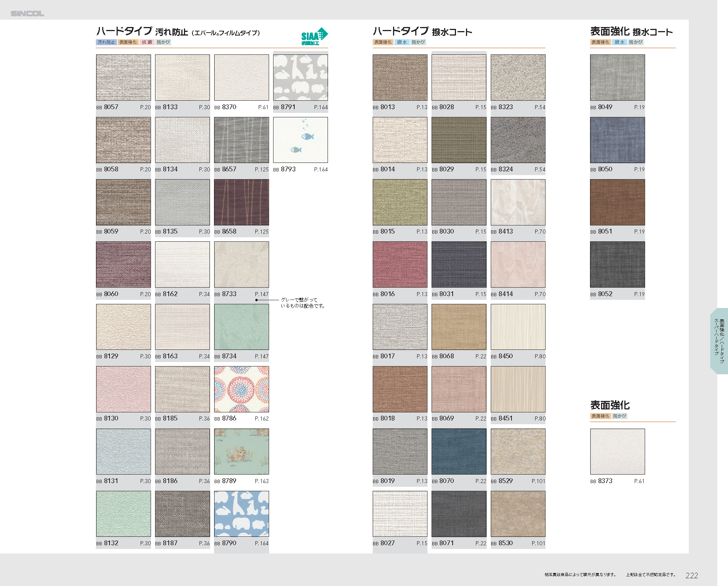This screenshot has height=586, width=728.
Task: Open the BB 8733 beige floral sample
Action: [x=241, y=264]
